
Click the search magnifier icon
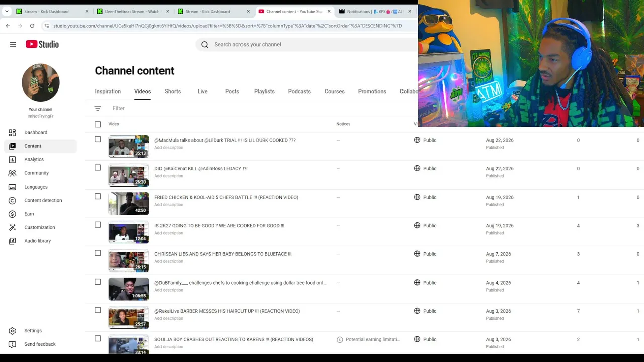205,45
